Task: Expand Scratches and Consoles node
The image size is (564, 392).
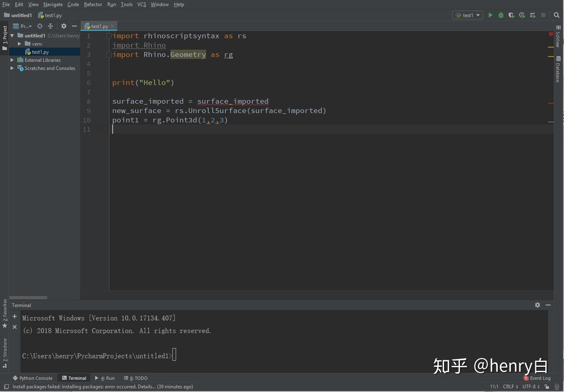Action: [12, 68]
